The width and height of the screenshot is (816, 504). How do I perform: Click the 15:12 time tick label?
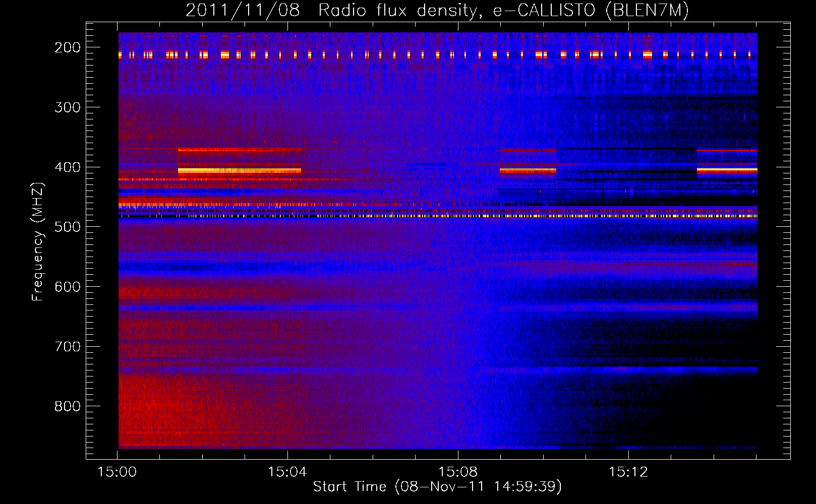628,472
